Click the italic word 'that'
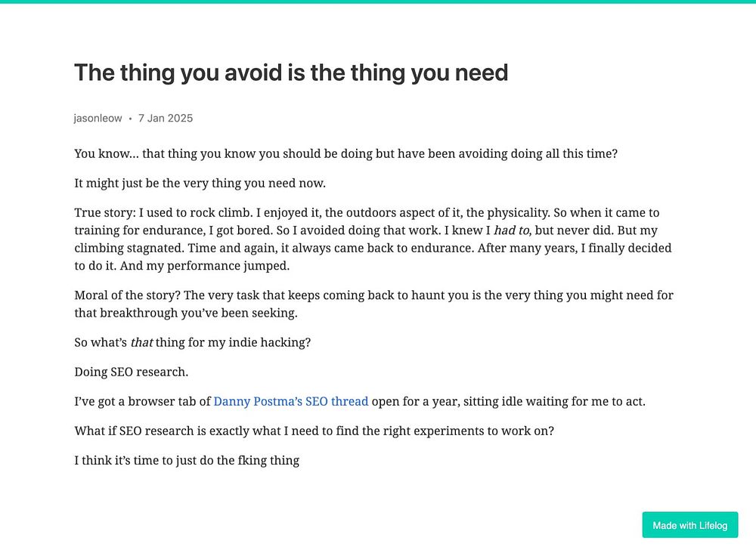 pyautogui.click(x=141, y=342)
